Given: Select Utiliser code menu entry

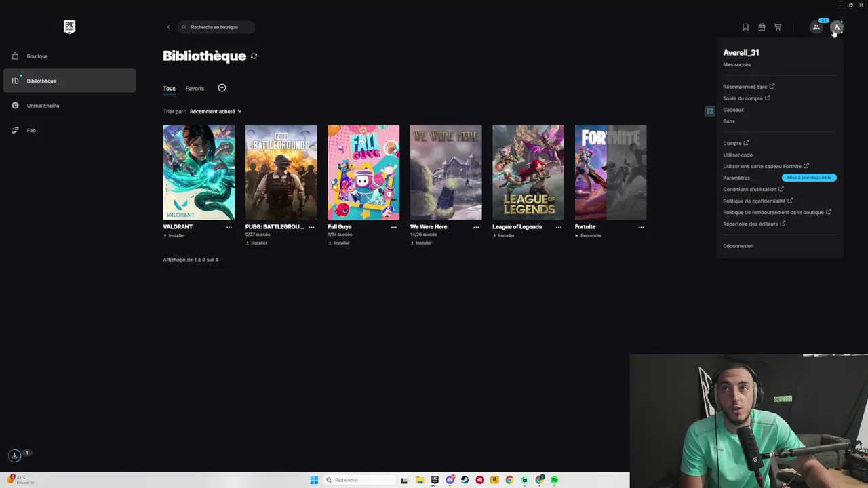Looking at the screenshot, I should 738,155.
